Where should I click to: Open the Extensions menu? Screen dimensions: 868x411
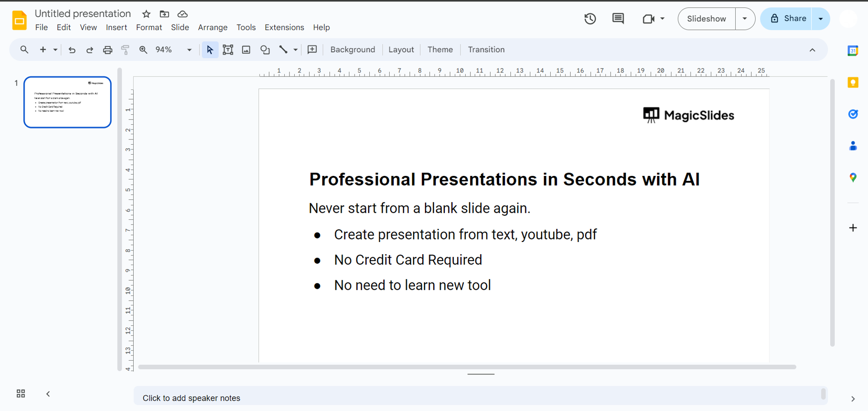coord(284,27)
